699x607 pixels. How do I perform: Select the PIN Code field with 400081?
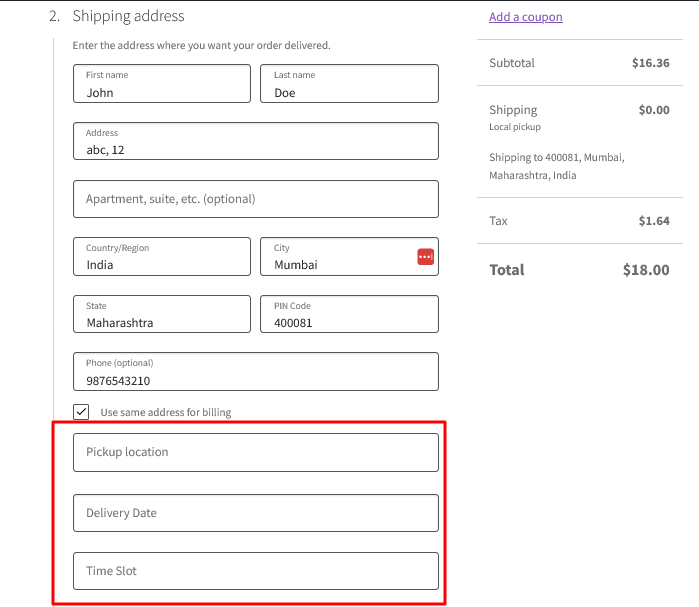(x=350, y=314)
